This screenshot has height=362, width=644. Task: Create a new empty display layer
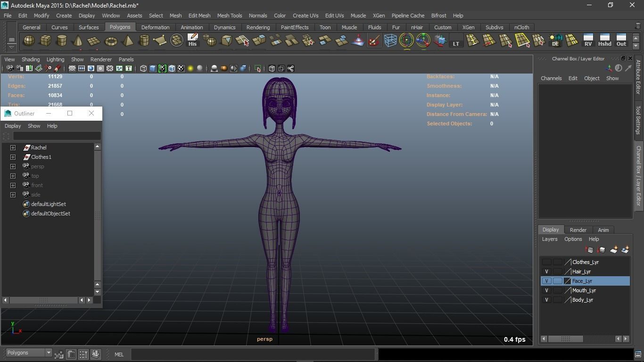click(614, 250)
